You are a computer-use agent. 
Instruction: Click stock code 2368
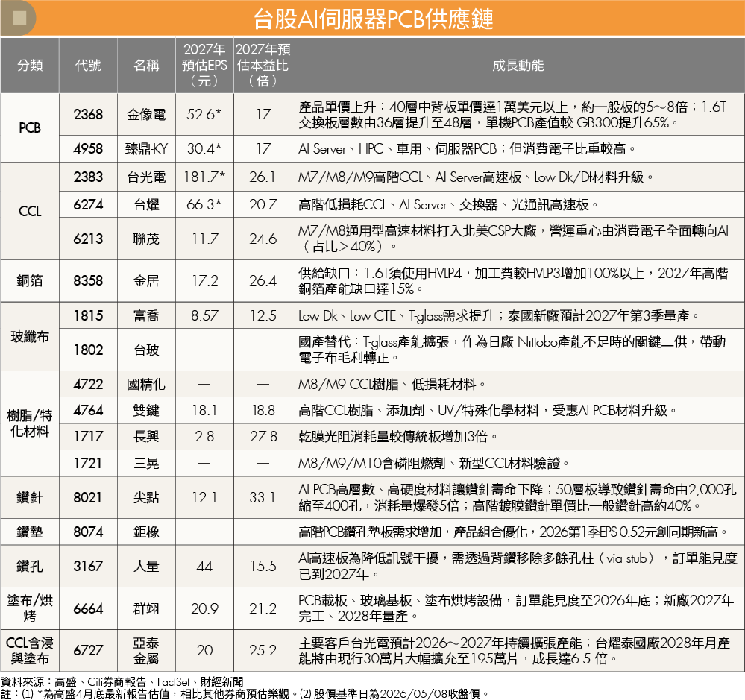click(88, 115)
